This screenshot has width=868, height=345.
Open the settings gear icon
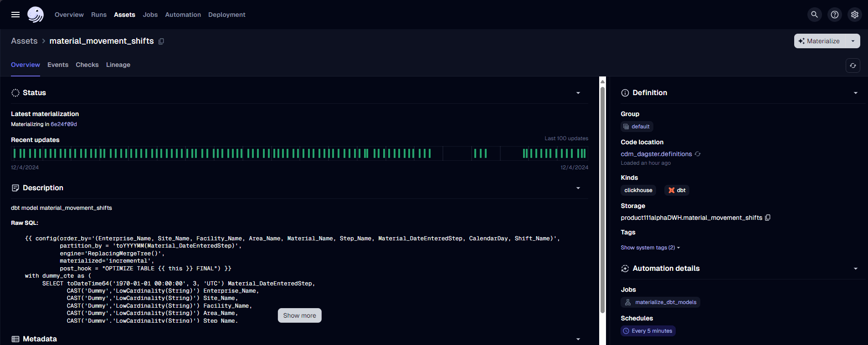854,15
